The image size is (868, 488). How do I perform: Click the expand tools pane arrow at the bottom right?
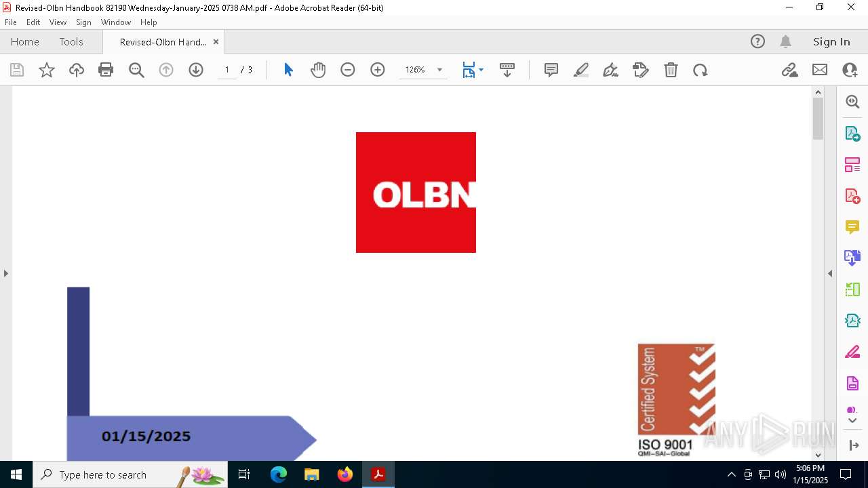pyautogui.click(x=853, y=445)
